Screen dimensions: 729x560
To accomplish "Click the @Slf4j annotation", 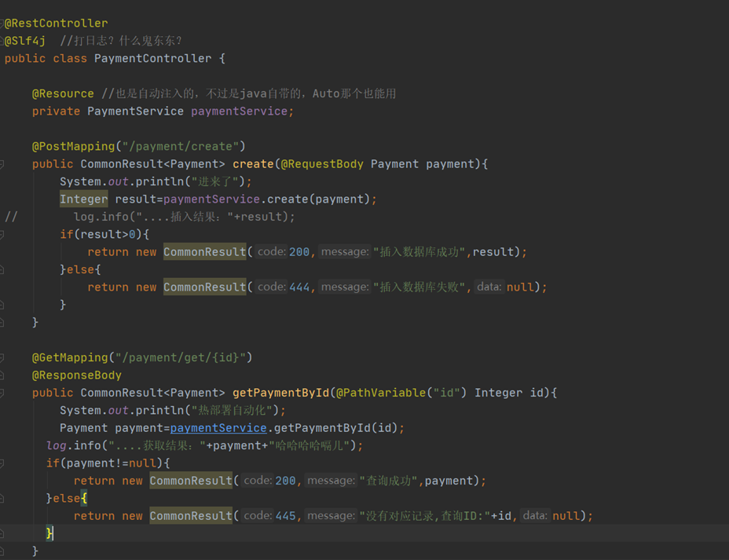I will (25, 41).
